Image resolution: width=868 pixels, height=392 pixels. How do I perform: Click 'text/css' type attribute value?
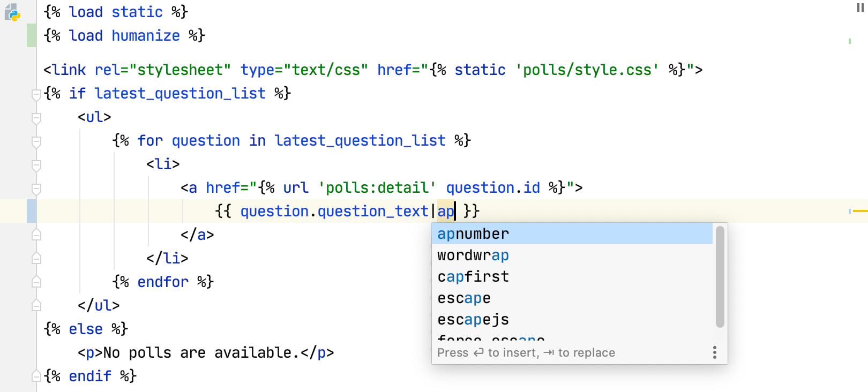[326, 70]
